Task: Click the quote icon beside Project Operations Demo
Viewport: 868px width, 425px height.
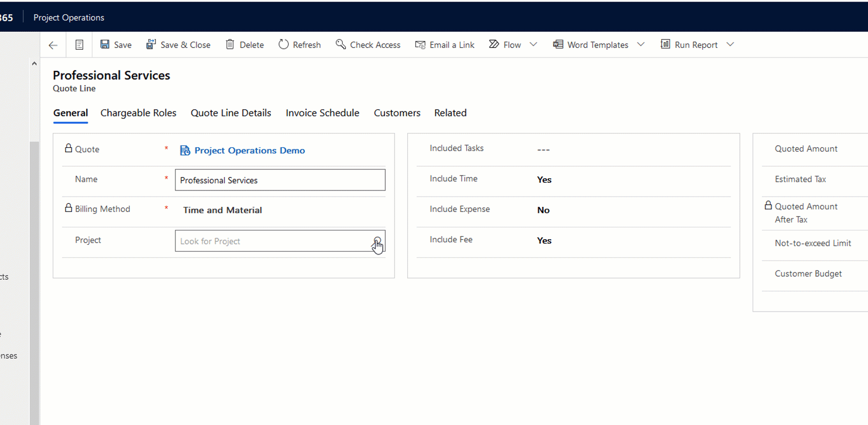Action: 185,150
